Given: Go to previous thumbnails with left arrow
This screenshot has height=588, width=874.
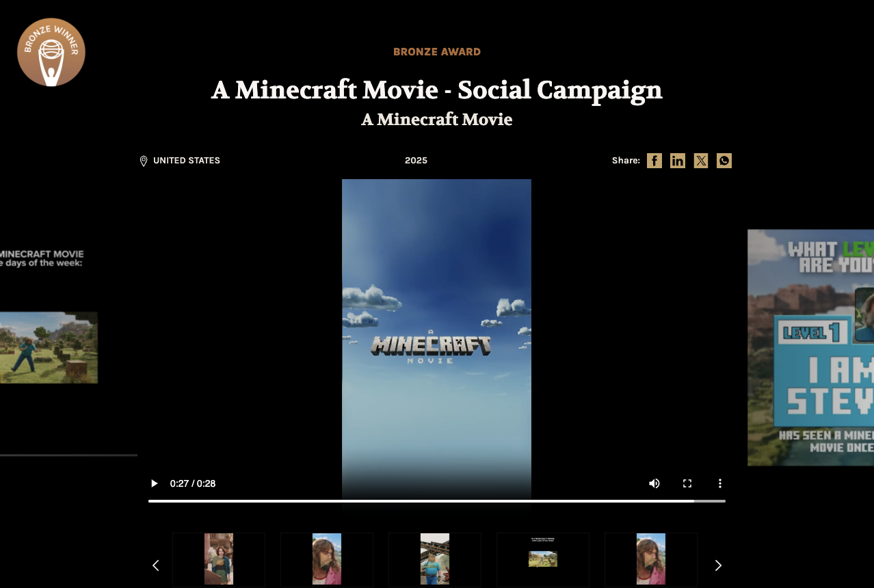Looking at the screenshot, I should pos(155,565).
